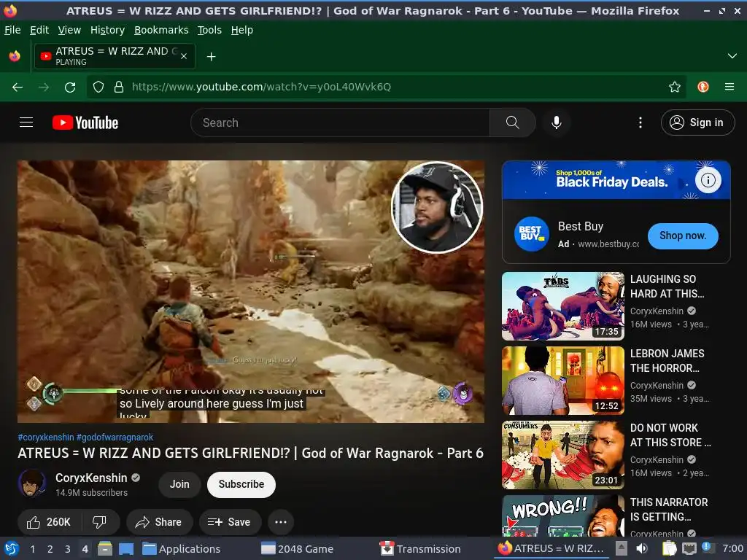
Task: Open THIS NARRATOR IS GETTING video title
Action: (669, 510)
